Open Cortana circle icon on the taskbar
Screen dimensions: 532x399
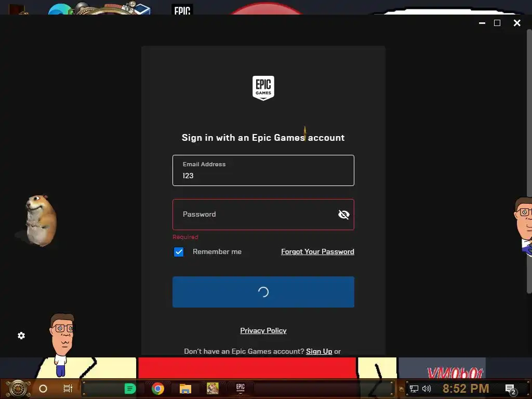point(43,389)
